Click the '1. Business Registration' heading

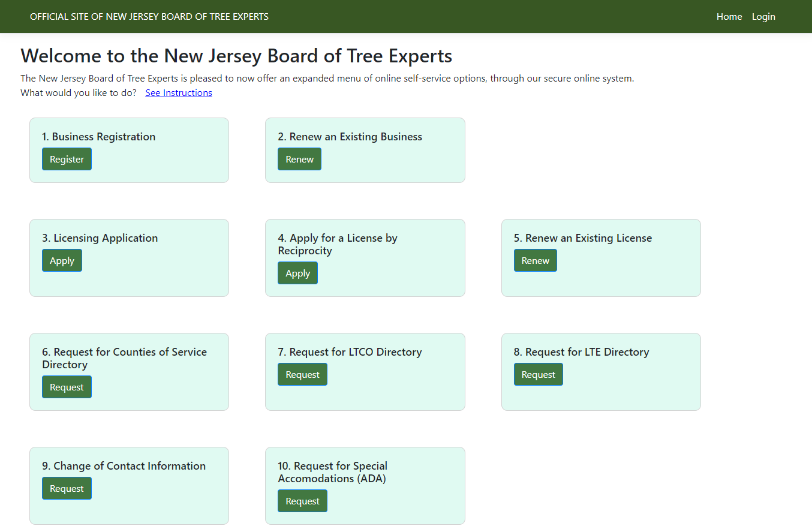[99, 137]
